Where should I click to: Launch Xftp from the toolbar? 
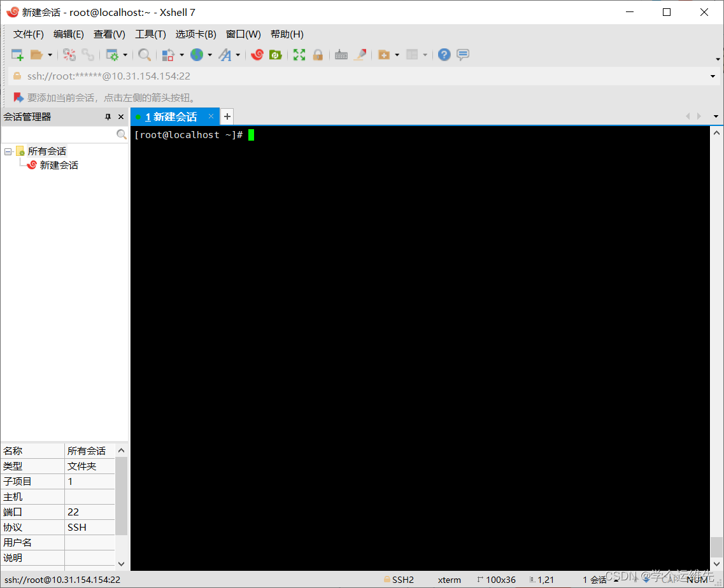point(275,55)
